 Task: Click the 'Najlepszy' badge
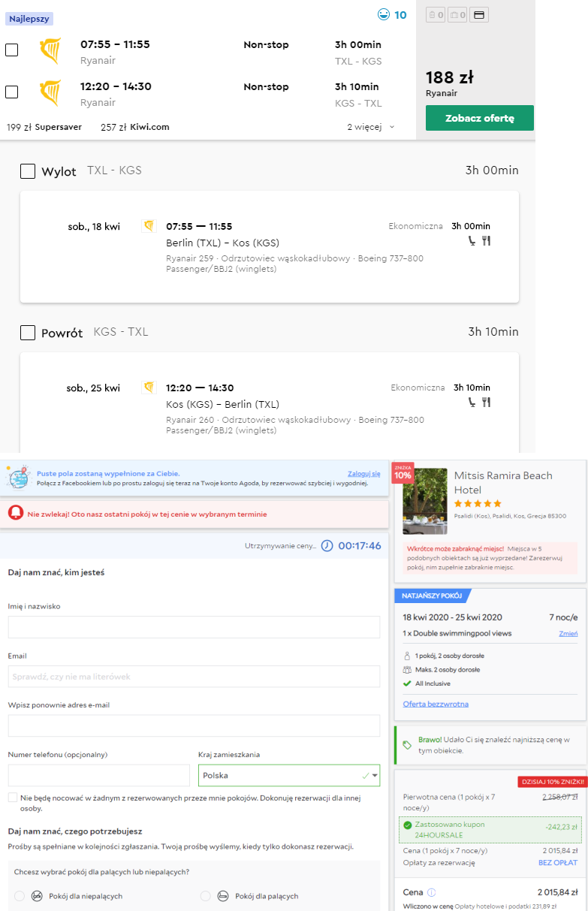pyautogui.click(x=29, y=19)
